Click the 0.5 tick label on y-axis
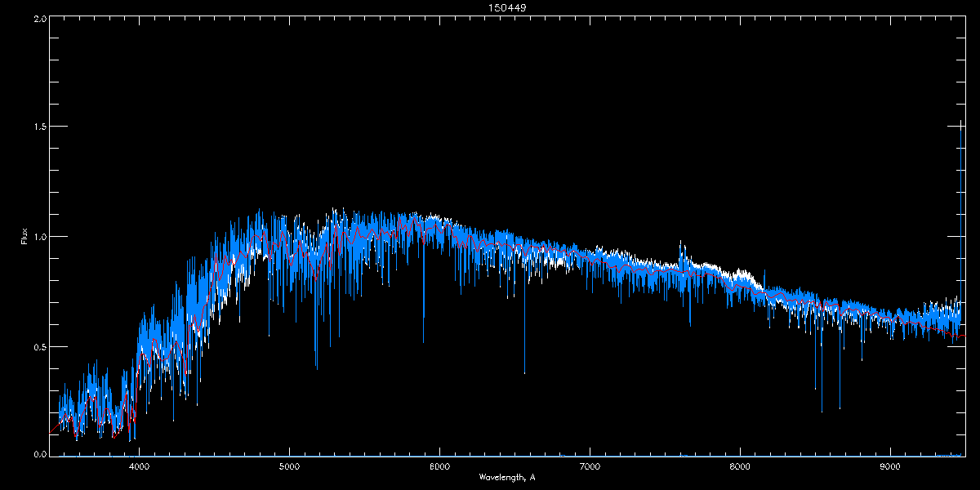980x490 pixels. [x=40, y=346]
